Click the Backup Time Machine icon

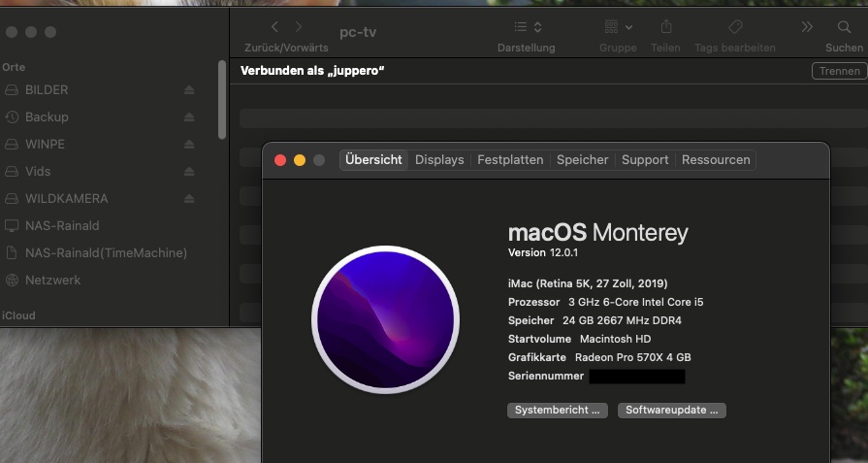click(12, 116)
